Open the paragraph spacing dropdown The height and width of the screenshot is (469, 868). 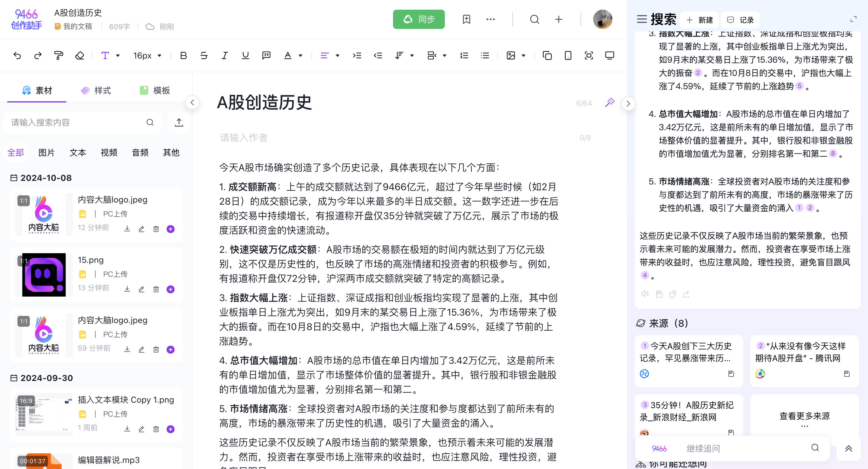click(437, 55)
